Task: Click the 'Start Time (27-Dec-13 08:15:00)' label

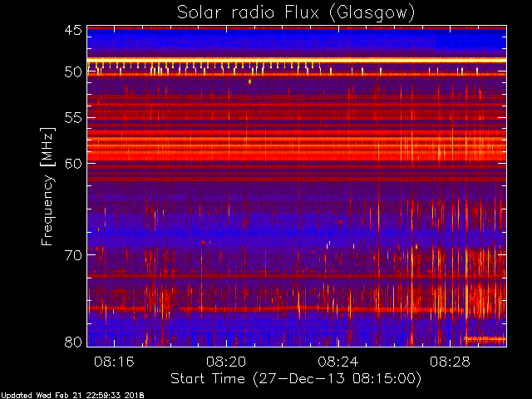Action: (x=296, y=379)
